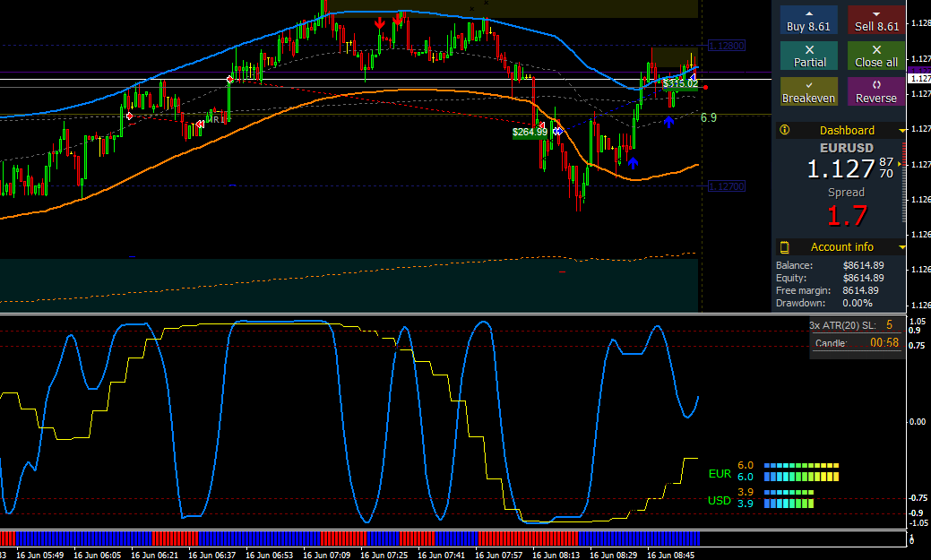Viewport: 931px width, 560px height.
Task: Click the EUR currency strength label
Action: pyautogui.click(x=720, y=474)
